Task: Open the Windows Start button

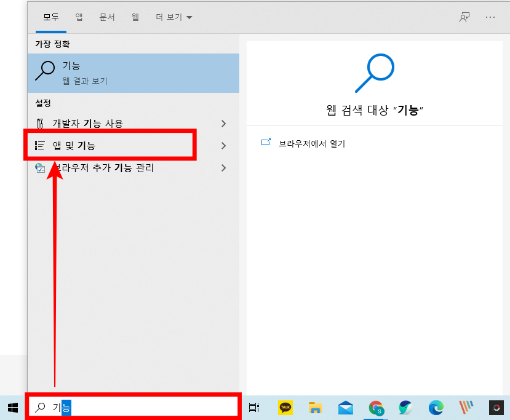Action: [13, 408]
